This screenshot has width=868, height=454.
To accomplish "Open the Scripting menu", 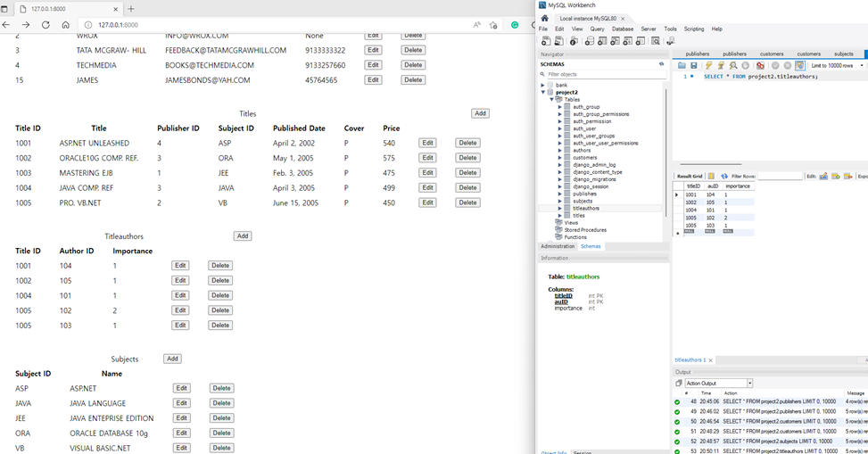I will point(694,29).
